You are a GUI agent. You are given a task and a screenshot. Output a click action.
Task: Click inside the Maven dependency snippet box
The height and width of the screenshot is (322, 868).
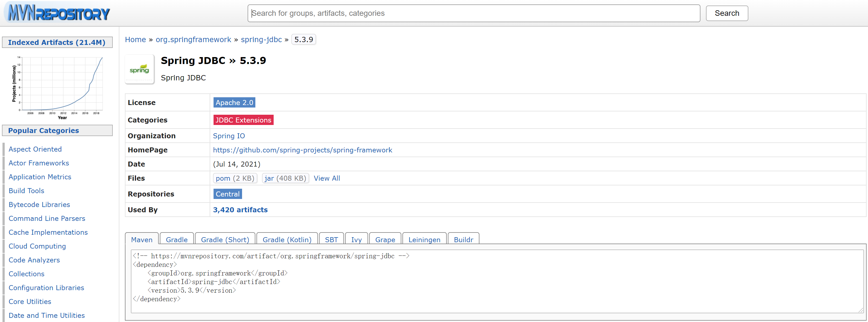click(497, 281)
